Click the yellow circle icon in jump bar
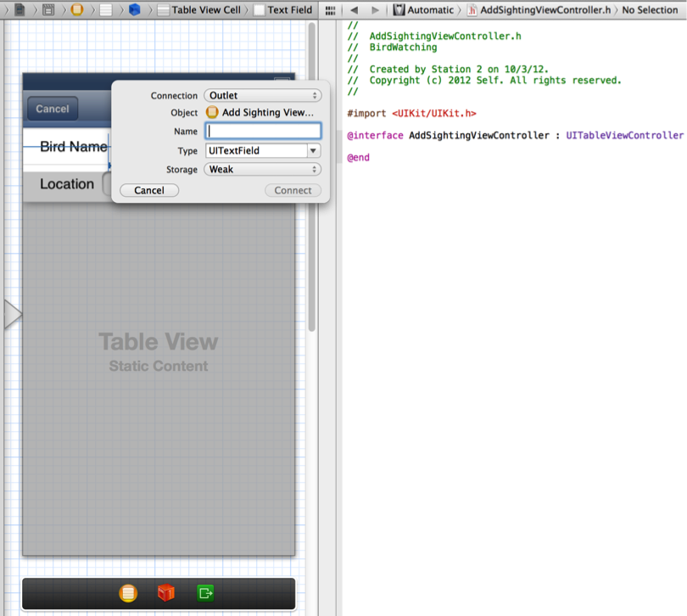Image resolution: width=687 pixels, height=616 pixels. tap(77, 10)
